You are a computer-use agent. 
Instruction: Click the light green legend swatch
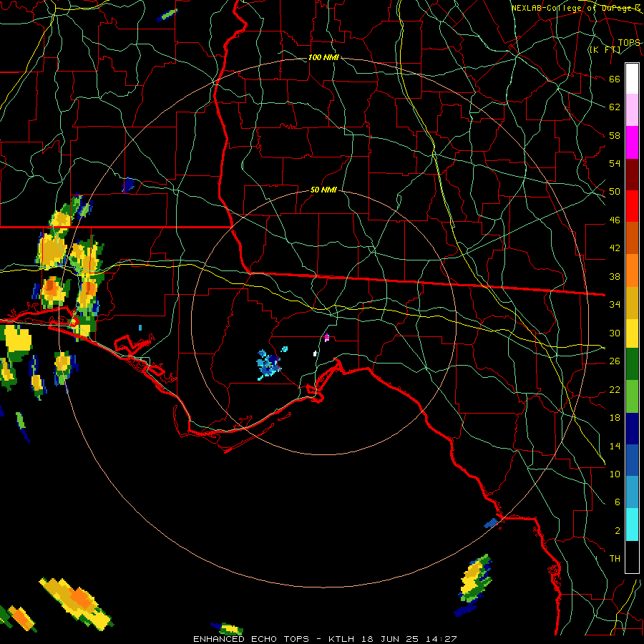tap(632, 396)
